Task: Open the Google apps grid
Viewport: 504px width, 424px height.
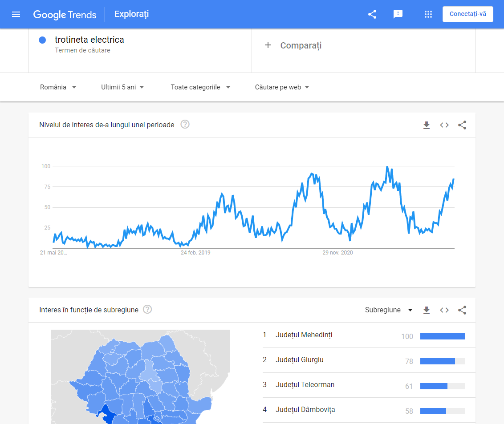Action: tap(428, 14)
